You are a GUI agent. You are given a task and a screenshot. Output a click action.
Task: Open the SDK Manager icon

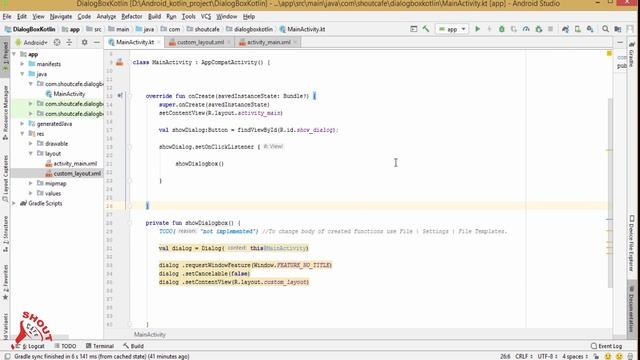590,29
